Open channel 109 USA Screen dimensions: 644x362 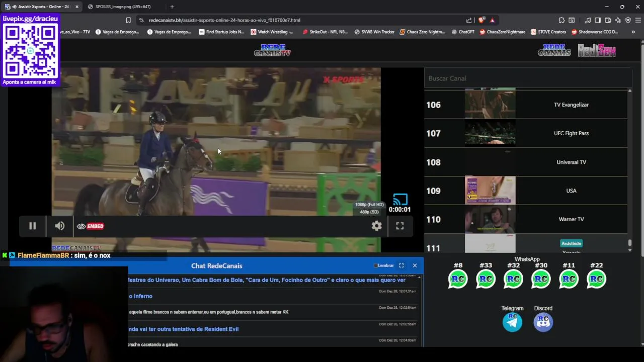pyautogui.click(x=526, y=191)
